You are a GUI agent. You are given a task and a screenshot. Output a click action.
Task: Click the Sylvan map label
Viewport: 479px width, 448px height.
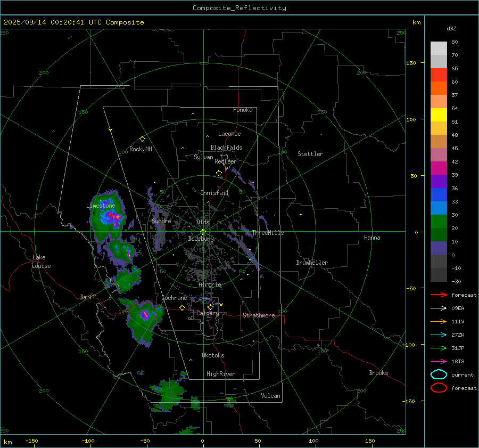(x=203, y=157)
